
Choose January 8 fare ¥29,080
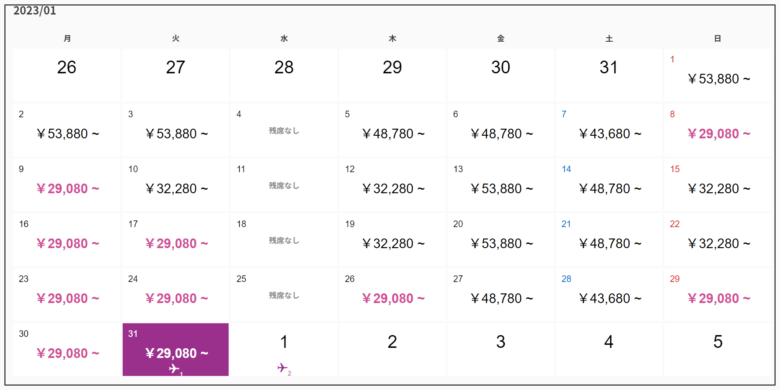pyautogui.click(x=718, y=134)
